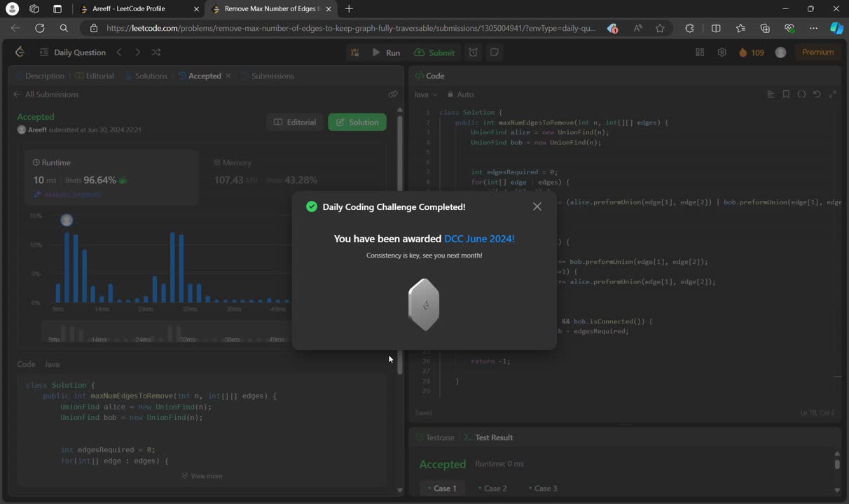The width and height of the screenshot is (849, 504).
Task: Close the Daily Coding Challenge popup
Action: click(537, 206)
